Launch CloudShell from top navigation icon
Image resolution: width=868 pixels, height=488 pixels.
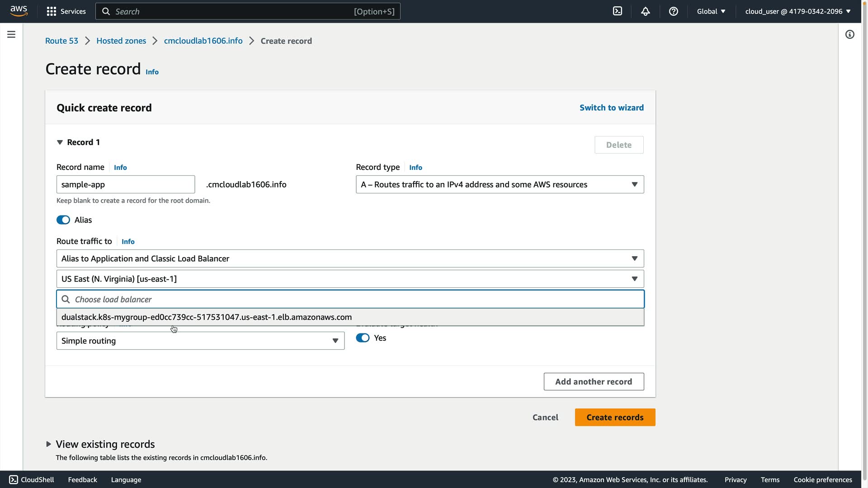[618, 11]
